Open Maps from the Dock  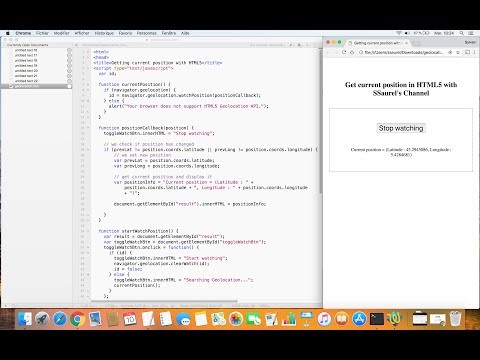point(218,319)
